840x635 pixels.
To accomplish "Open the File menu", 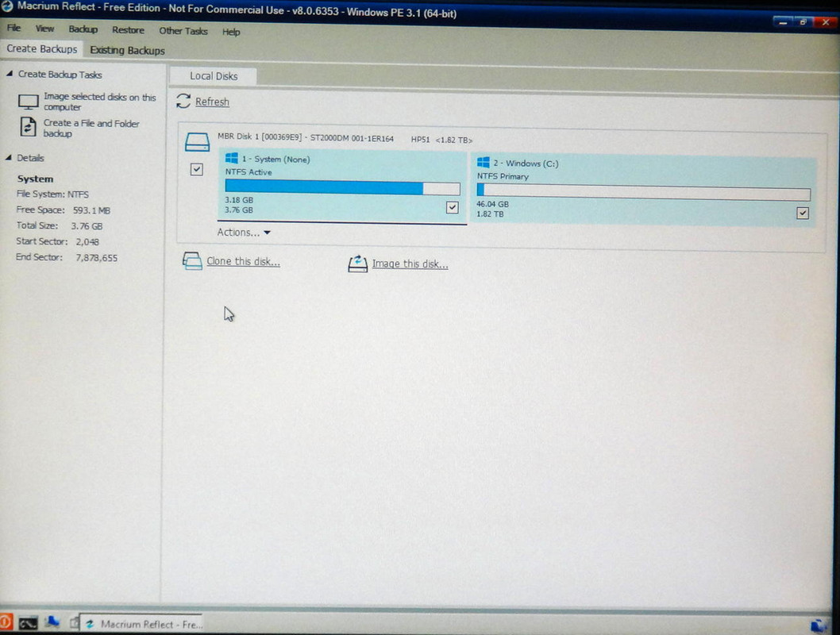I will pyautogui.click(x=13, y=28).
